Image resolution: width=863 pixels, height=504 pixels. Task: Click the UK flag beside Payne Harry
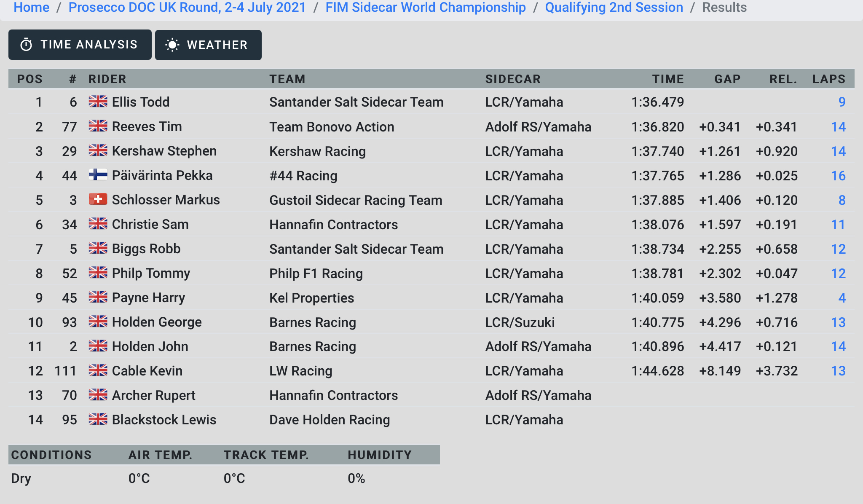[98, 297]
